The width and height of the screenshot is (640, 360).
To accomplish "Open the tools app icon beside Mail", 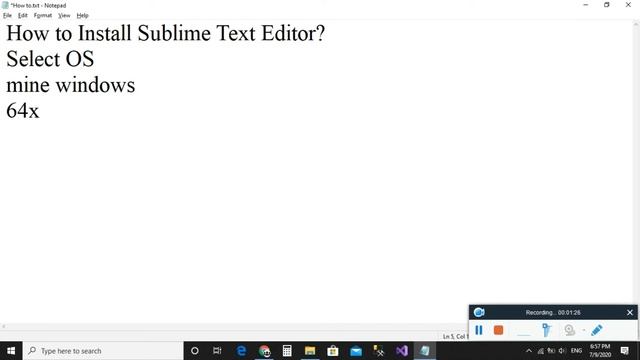I will (379, 351).
